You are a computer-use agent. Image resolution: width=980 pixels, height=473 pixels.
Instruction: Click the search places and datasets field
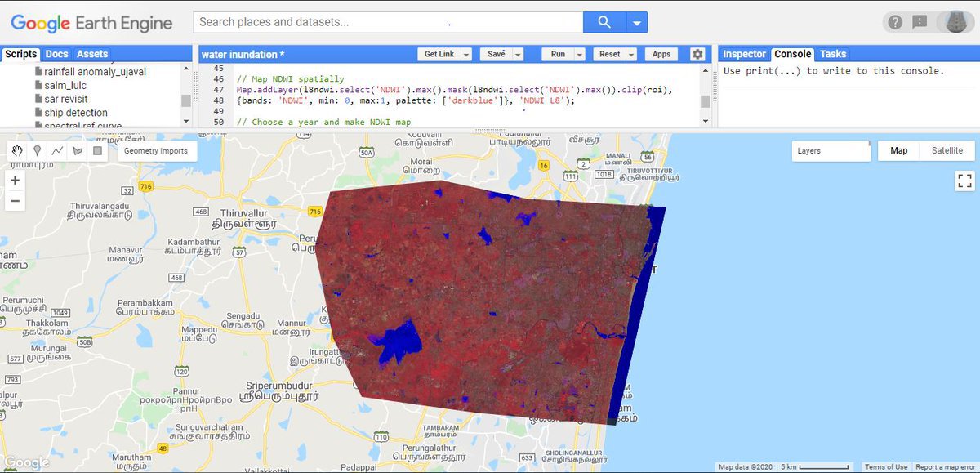[388, 22]
